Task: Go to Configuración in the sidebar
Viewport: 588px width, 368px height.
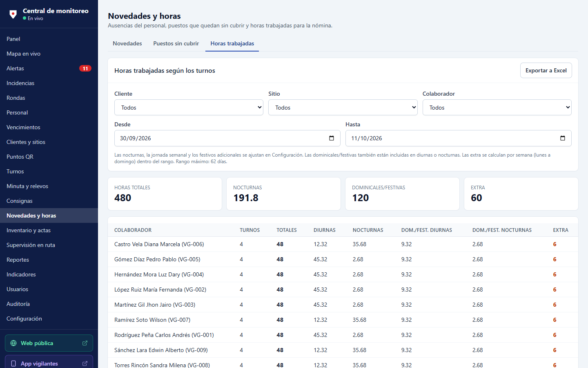Action: pyautogui.click(x=49, y=319)
